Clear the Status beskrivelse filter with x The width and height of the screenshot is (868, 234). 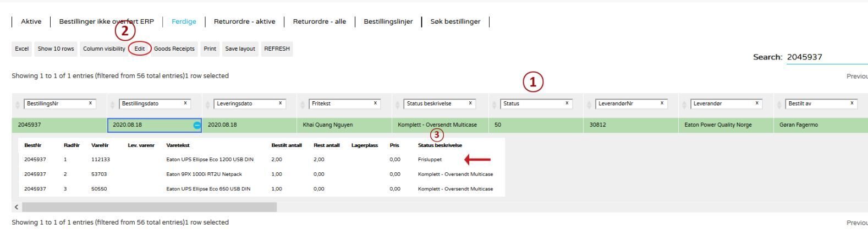click(470, 104)
